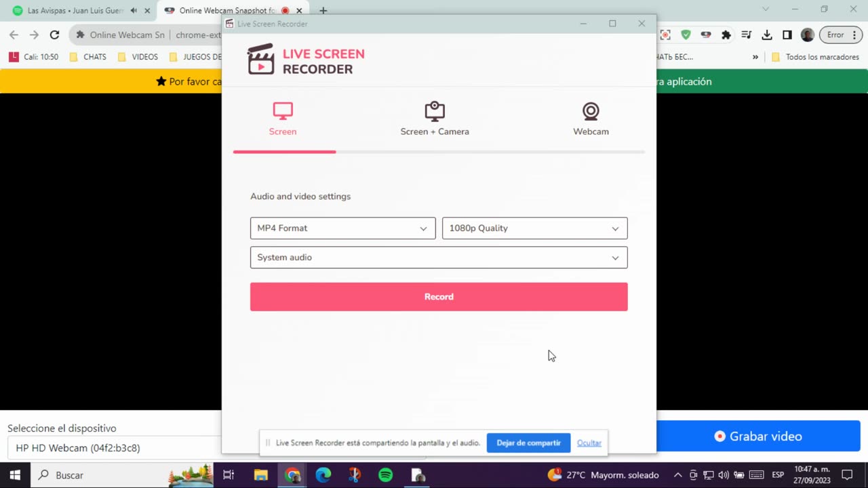Click the Chrome profile avatar
The image size is (868, 488).
807,35
